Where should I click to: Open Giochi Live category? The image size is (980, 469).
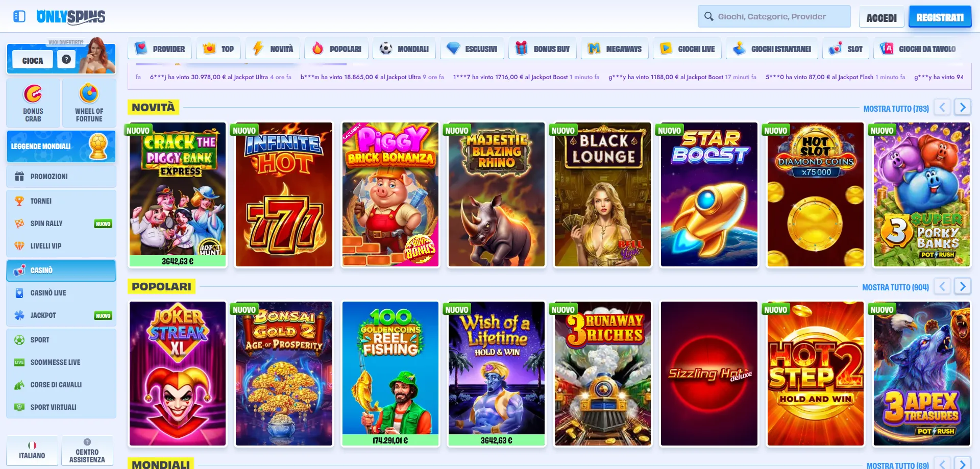coord(688,49)
